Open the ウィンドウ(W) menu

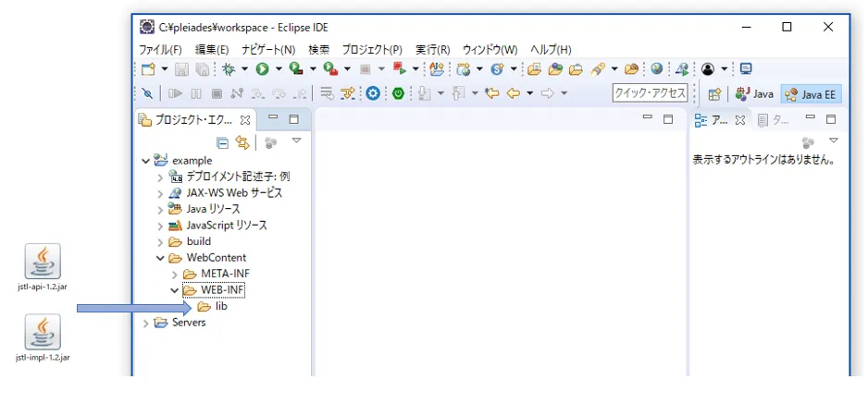490,49
